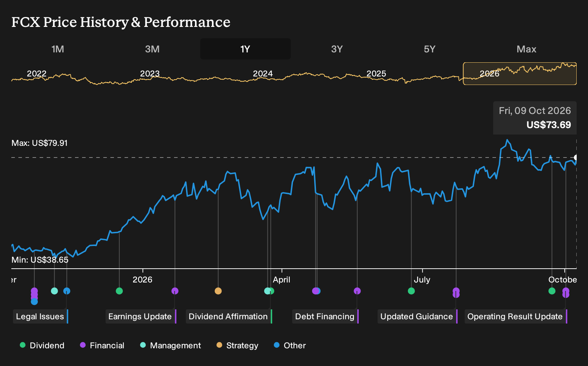
Task: Click the Max: US$79.91 label
Action: [40, 143]
